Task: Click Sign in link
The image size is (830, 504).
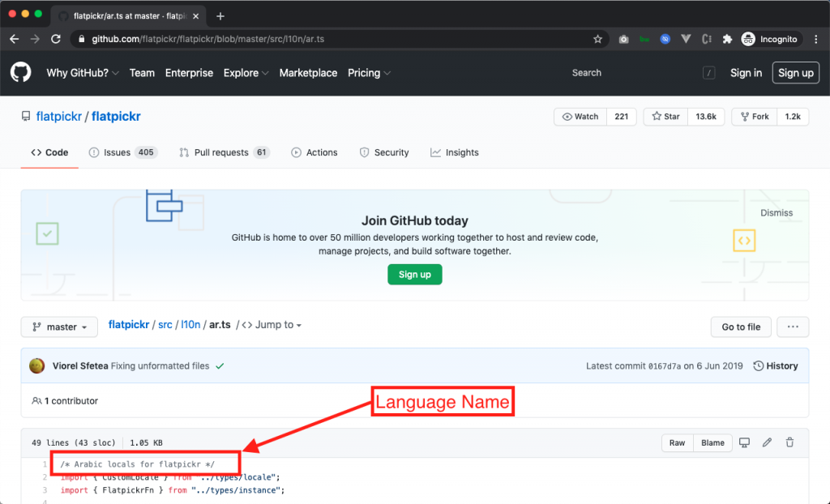Action: (746, 73)
